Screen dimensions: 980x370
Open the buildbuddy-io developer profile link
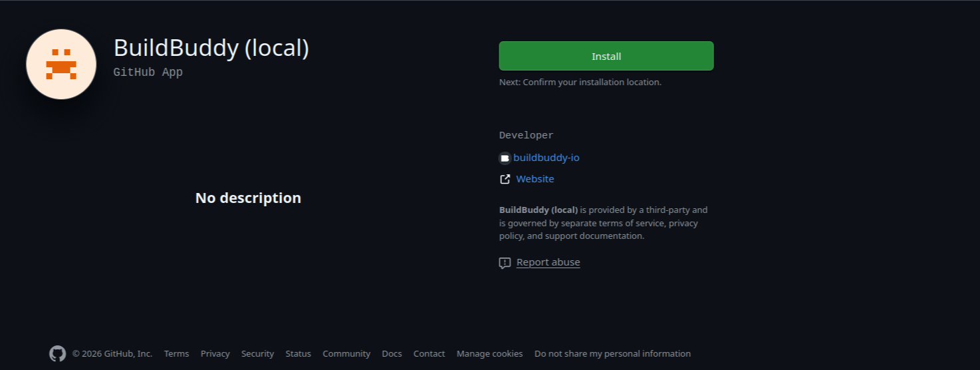(546, 158)
